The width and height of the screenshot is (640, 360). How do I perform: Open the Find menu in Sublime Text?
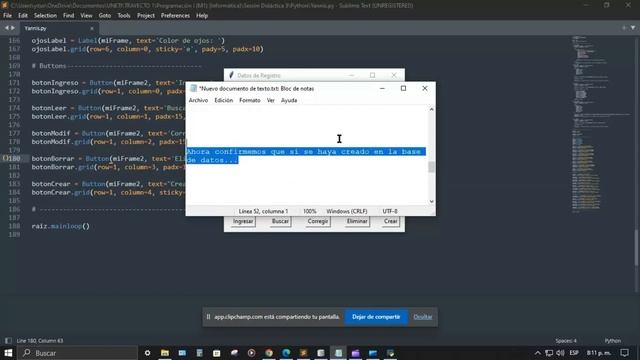69,16
